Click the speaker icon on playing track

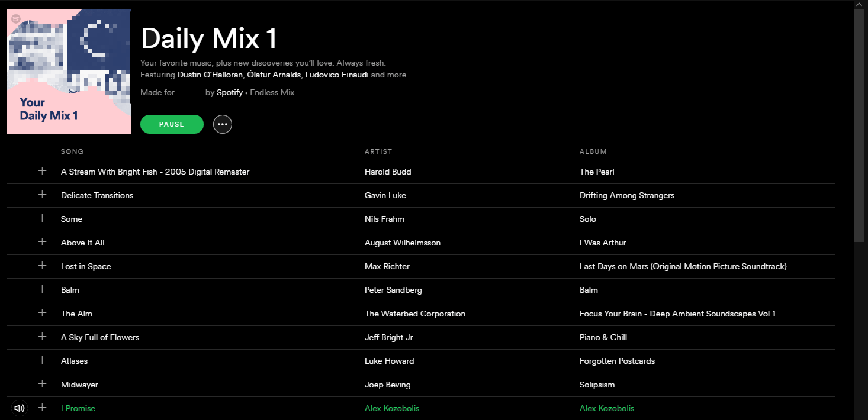[20, 408]
